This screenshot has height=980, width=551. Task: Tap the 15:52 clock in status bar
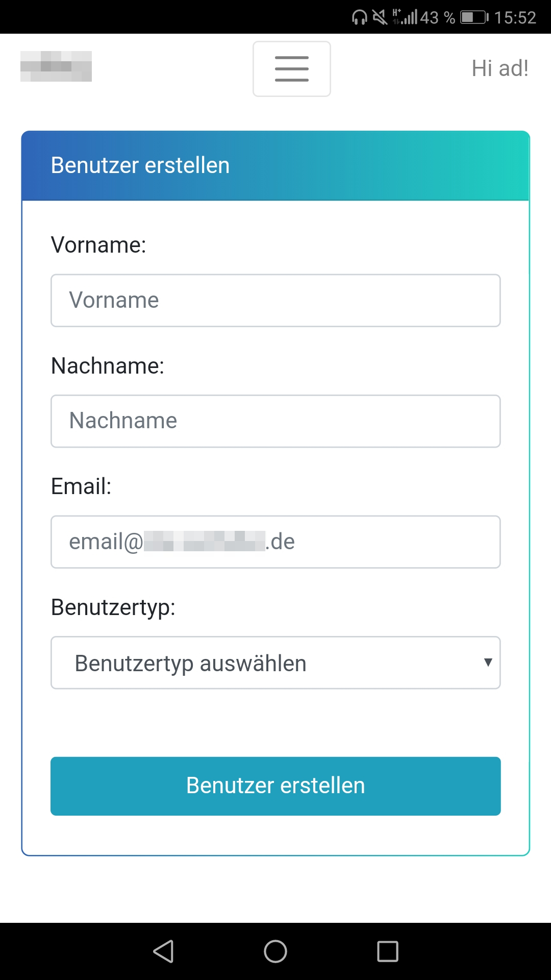(x=515, y=18)
